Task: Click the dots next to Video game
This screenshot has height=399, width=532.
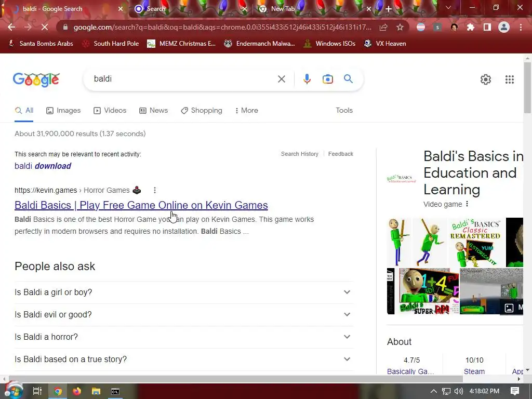Action: tap(467, 204)
